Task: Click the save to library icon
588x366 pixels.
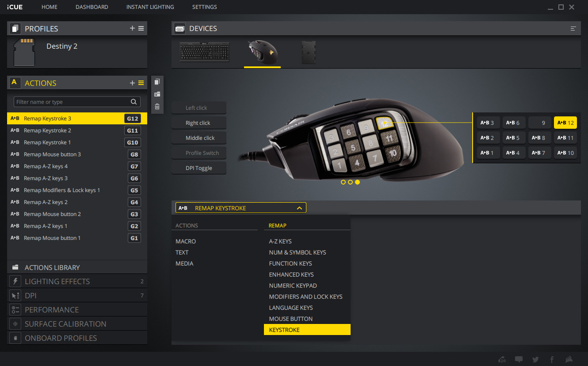Action: [x=157, y=94]
